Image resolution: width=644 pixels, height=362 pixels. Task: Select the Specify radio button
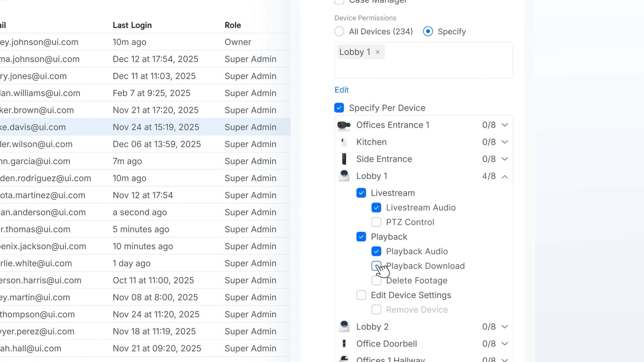point(428,32)
